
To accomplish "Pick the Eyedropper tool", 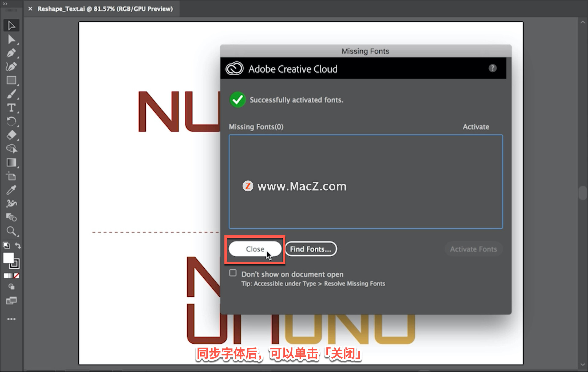I will click(x=11, y=190).
